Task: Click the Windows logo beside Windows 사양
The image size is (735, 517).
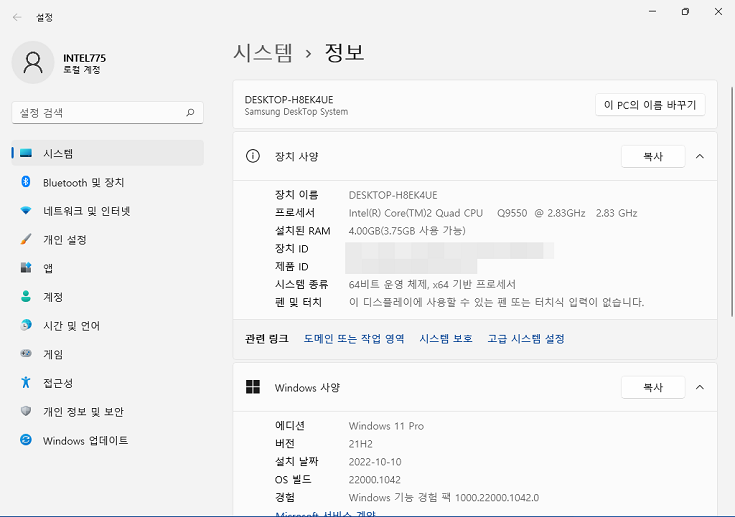Action: (253, 387)
